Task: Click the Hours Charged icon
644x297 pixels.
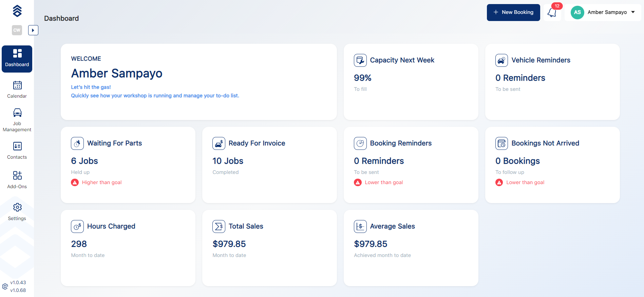Action: click(x=77, y=226)
